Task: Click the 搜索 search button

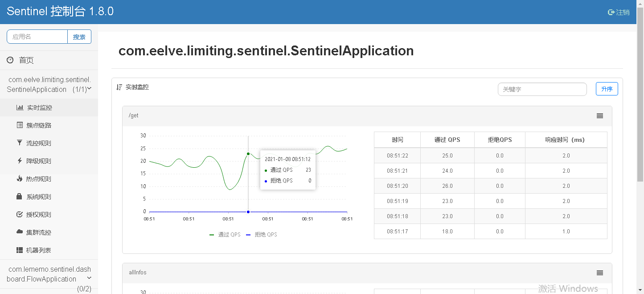Action: [x=79, y=37]
